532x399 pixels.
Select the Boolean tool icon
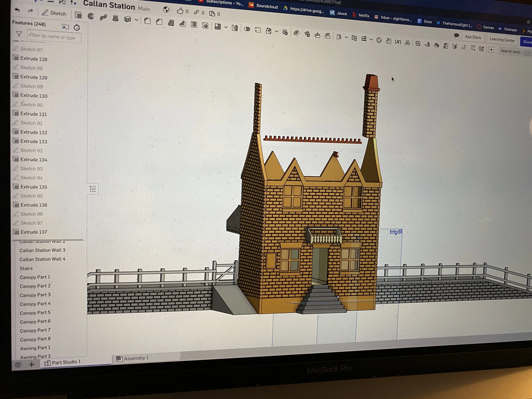(x=247, y=29)
